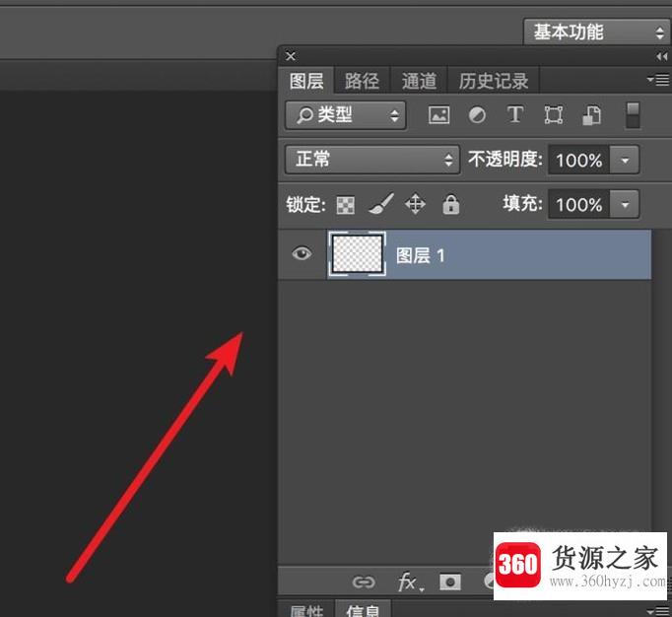Image resolution: width=672 pixels, height=617 pixels.
Task: Close the layers panel group
Action: 290,56
